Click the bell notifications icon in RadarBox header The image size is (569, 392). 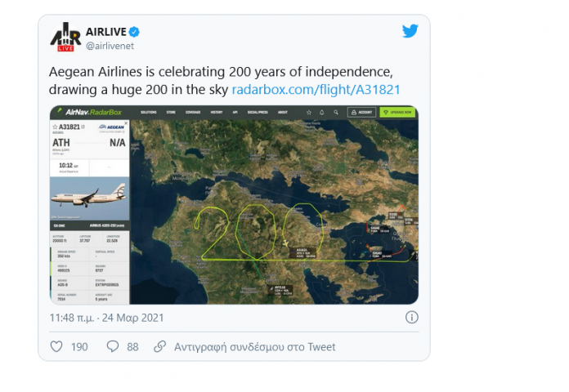tap(322, 112)
